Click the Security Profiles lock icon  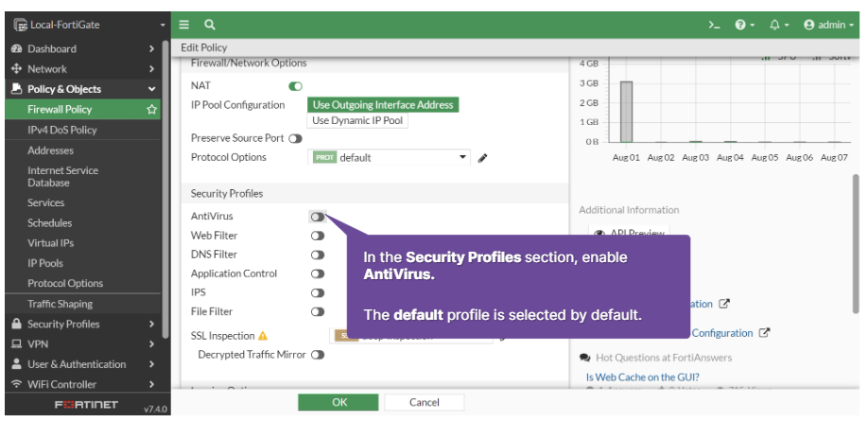click(17, 324)
